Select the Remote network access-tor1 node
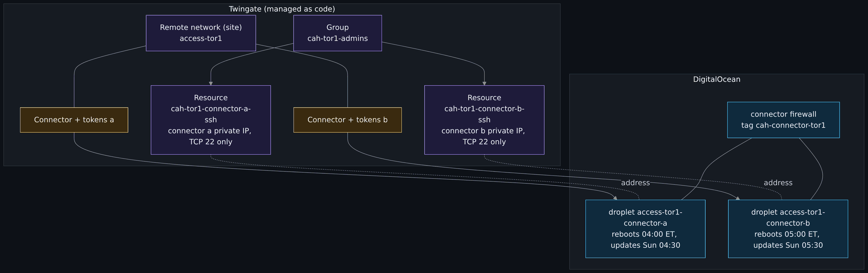868x273 pixels. (x=201, y=33)
